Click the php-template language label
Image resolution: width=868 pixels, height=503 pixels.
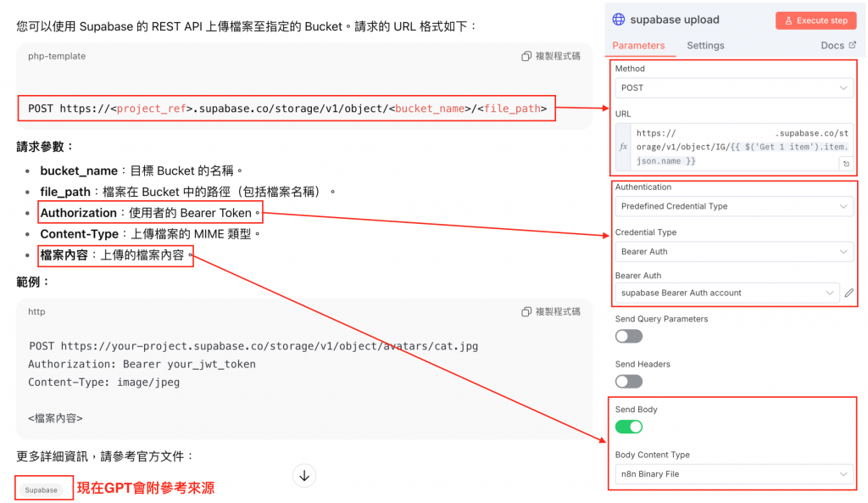coord(57,56)
